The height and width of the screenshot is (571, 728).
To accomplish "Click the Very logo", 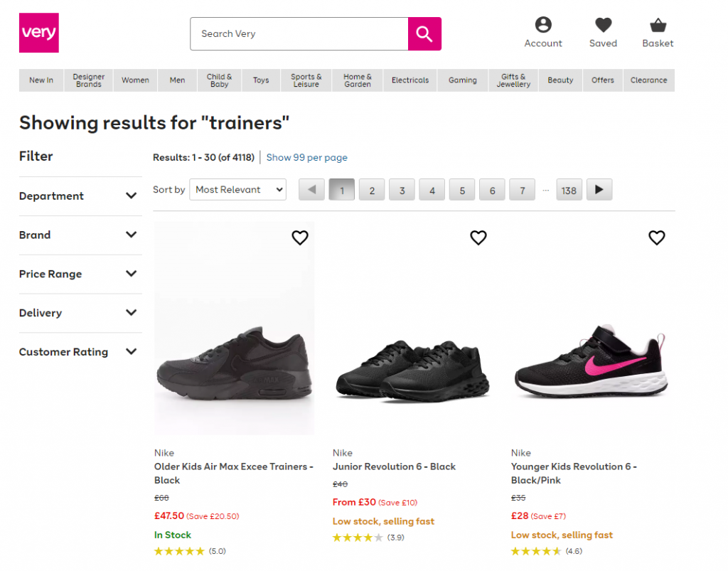I will [39, 33].
